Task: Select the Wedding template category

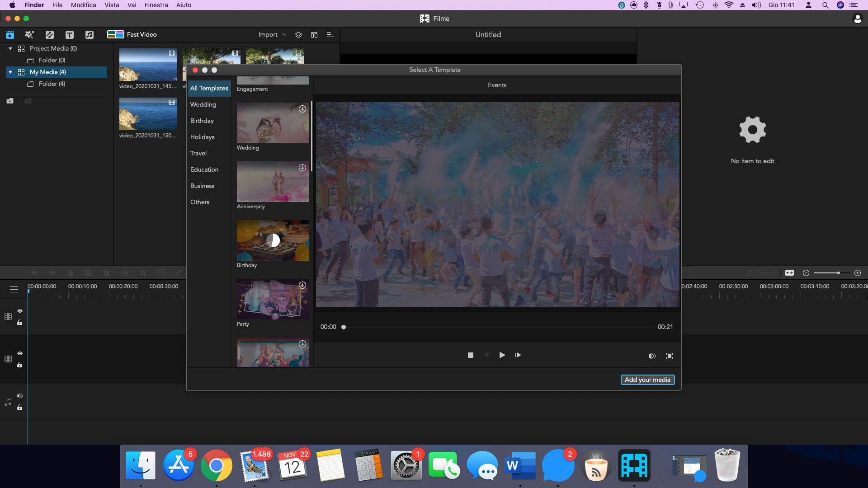Action: (x=203, y=104)
